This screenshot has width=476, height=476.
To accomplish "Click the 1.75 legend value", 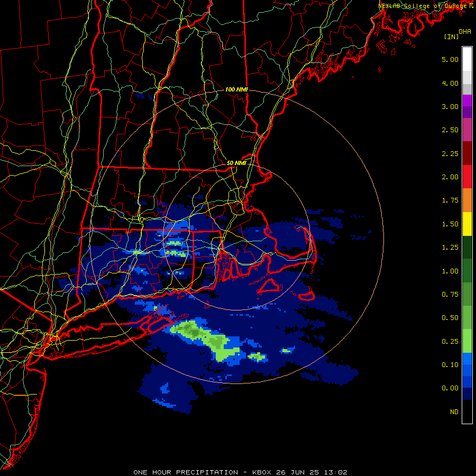I will [x=450, y=200].
